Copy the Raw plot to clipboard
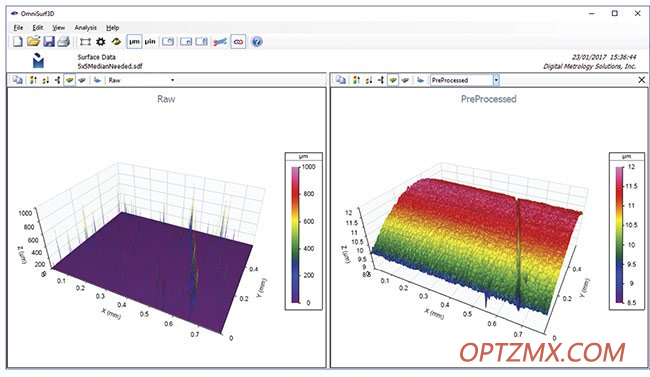The image size is (650, 377). coord(17,80)
